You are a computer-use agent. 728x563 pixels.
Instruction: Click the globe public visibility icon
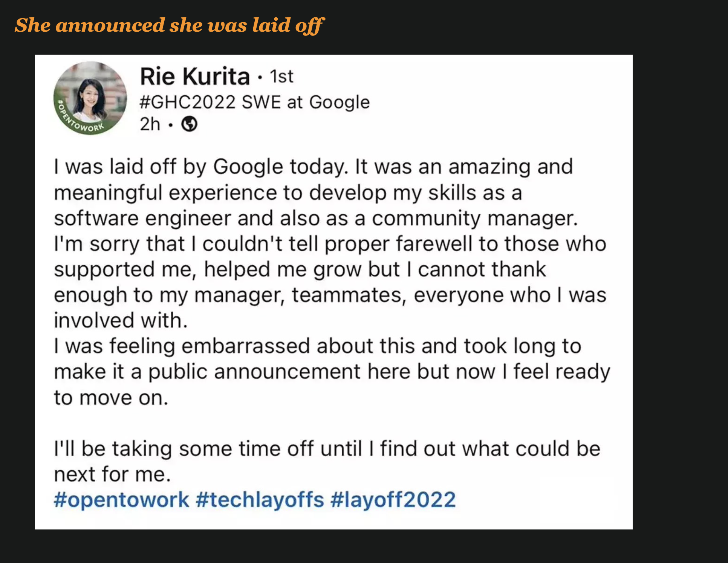189,124
